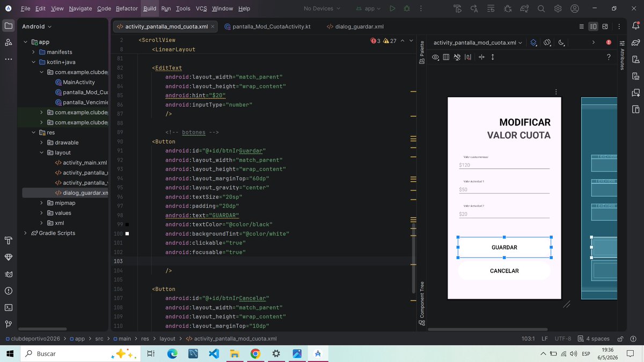Click the LF line separator entry
The width and height of the screenshot is (644, 362).
(545, 339)
